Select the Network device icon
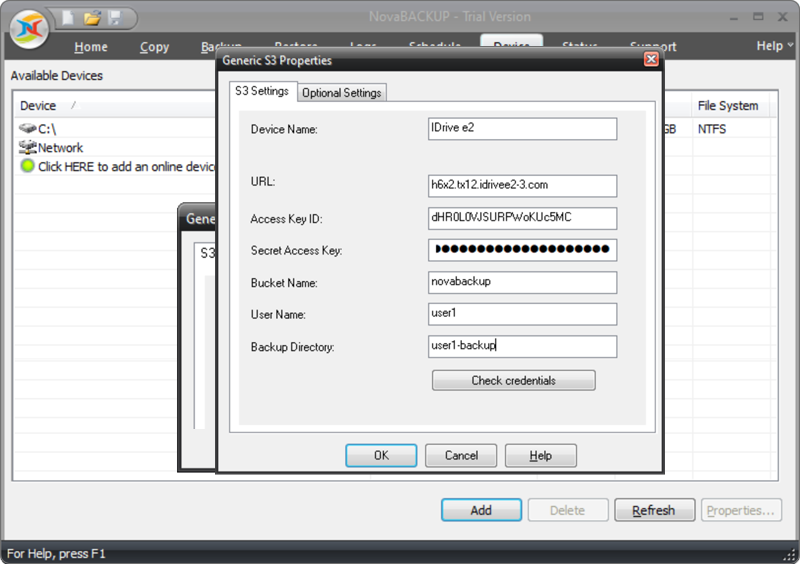This screenshot has width=800, height=564. pos(27,147)
